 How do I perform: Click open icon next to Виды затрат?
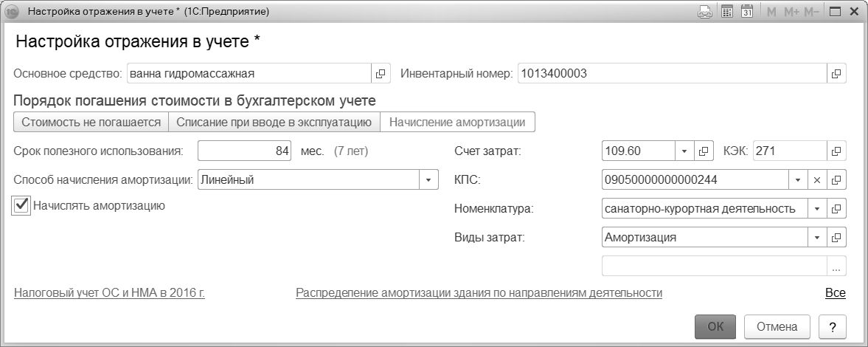click(836, 238)
